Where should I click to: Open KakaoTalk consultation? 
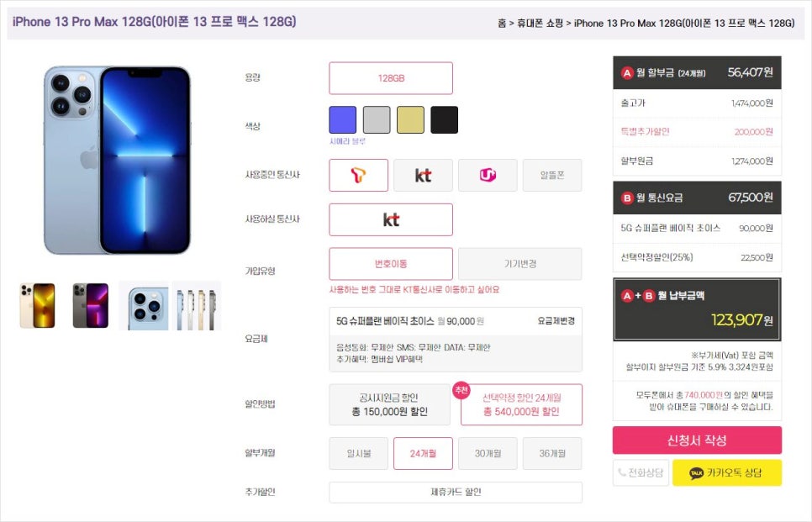726,472
